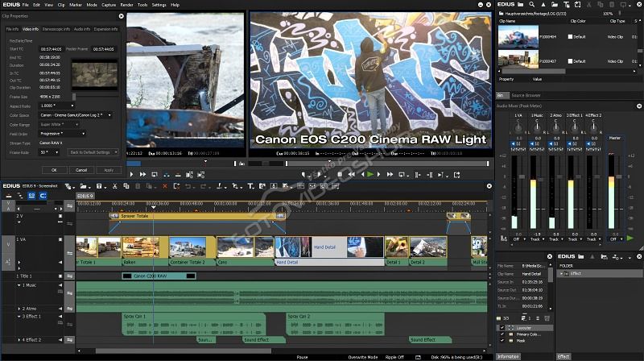This screenshot has height=361, width=644.
Task: Open the Aspect Ratio dropdown
Action: [56, 106]
